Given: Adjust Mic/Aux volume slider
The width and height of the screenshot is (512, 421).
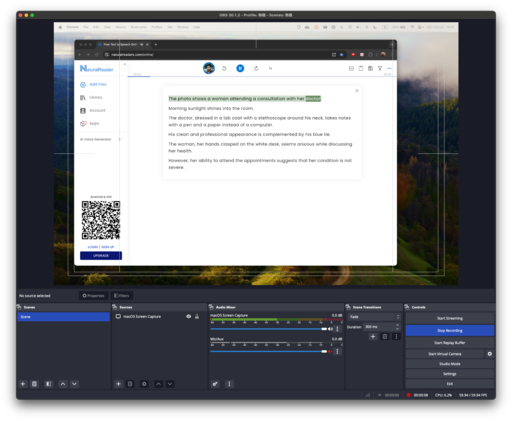Looking at the screenshot, I should click(x=269, y=351).
